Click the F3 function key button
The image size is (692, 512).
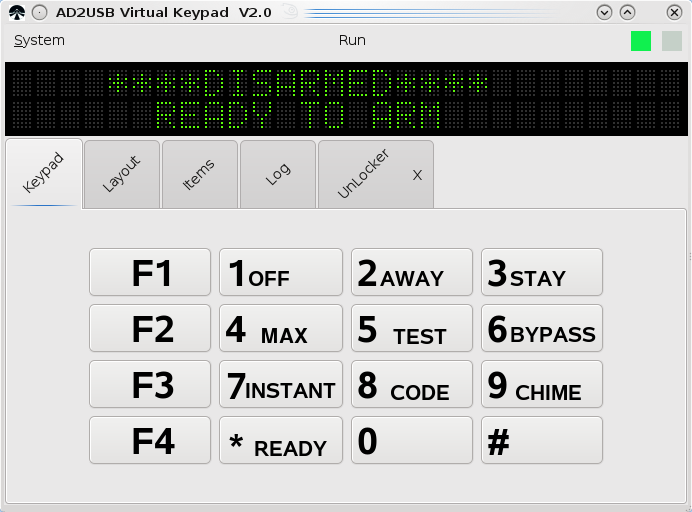pos(150,384)
